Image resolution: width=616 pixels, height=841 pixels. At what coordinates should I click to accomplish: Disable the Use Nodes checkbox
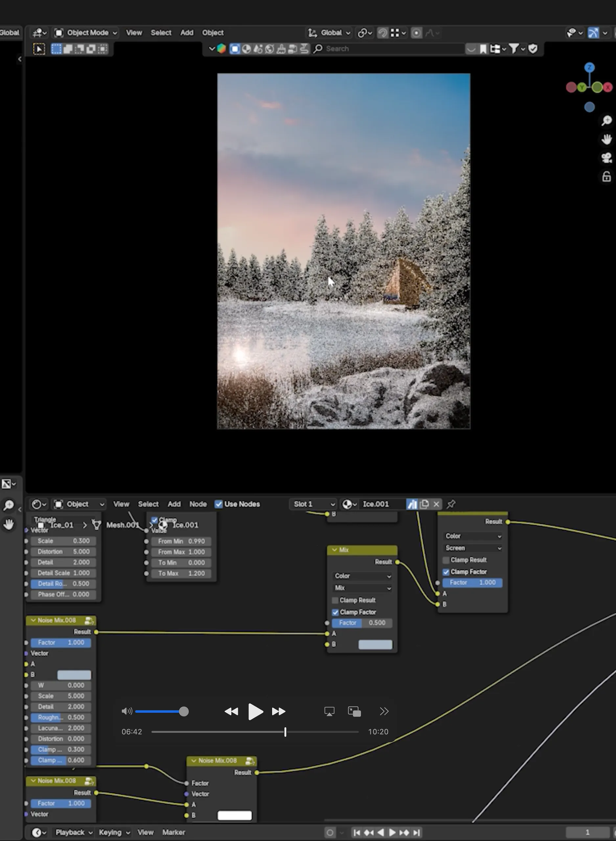tap(218, 504)
